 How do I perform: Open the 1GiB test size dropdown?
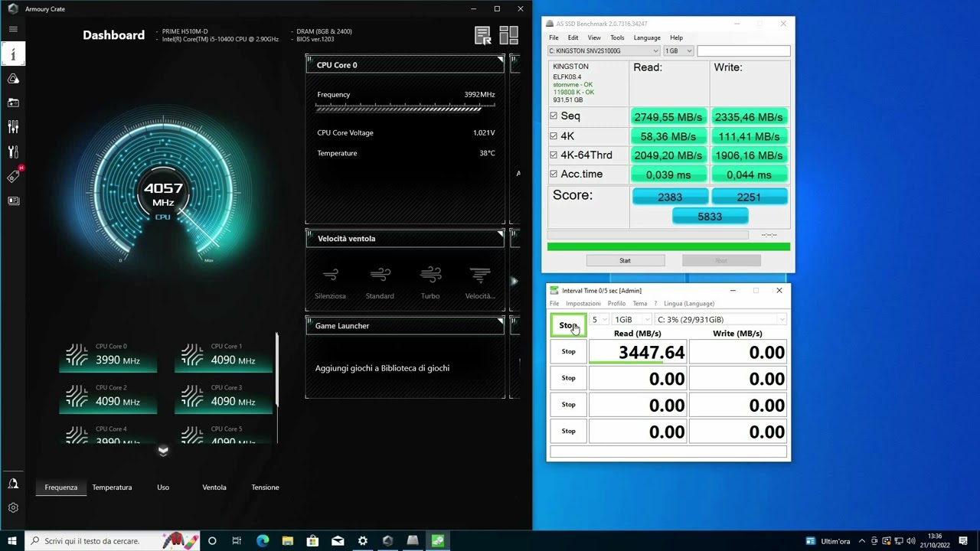[x=632, y=320]
